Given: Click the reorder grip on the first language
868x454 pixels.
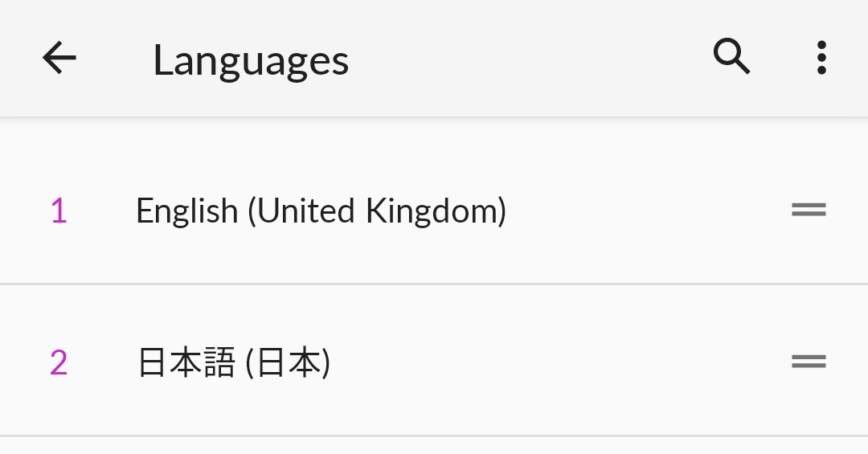Looking at the screenshot, I should [809, 211].
